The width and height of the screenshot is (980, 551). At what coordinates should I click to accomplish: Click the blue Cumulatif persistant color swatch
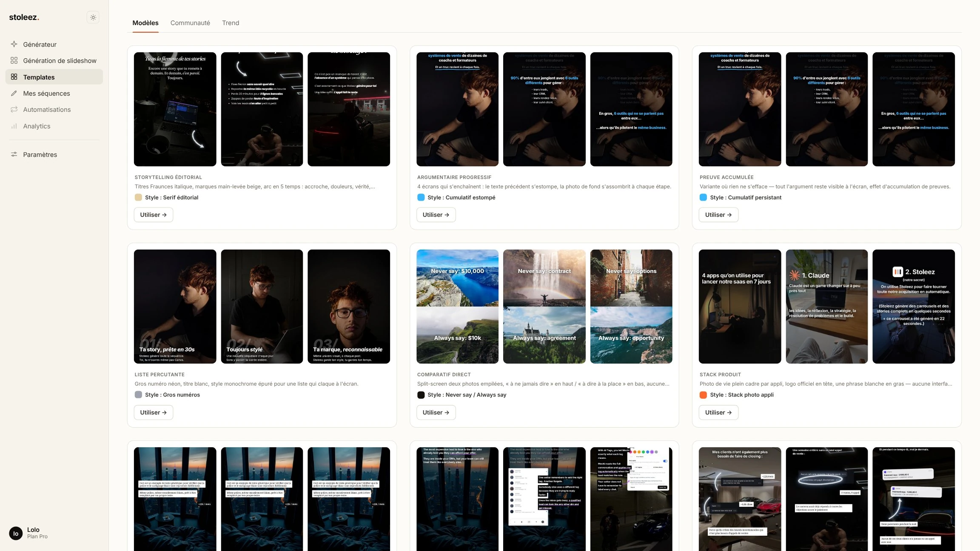coord(703,197)
